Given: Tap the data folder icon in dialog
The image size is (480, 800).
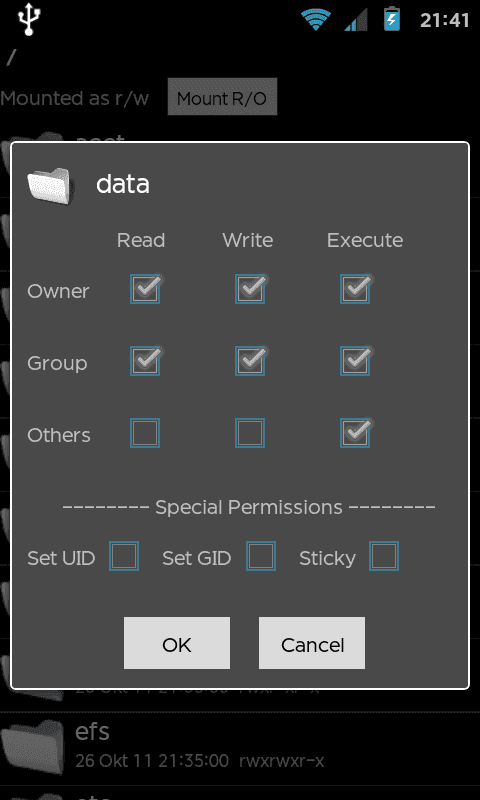Looking at the screenshot, I should tap(49, 186).
